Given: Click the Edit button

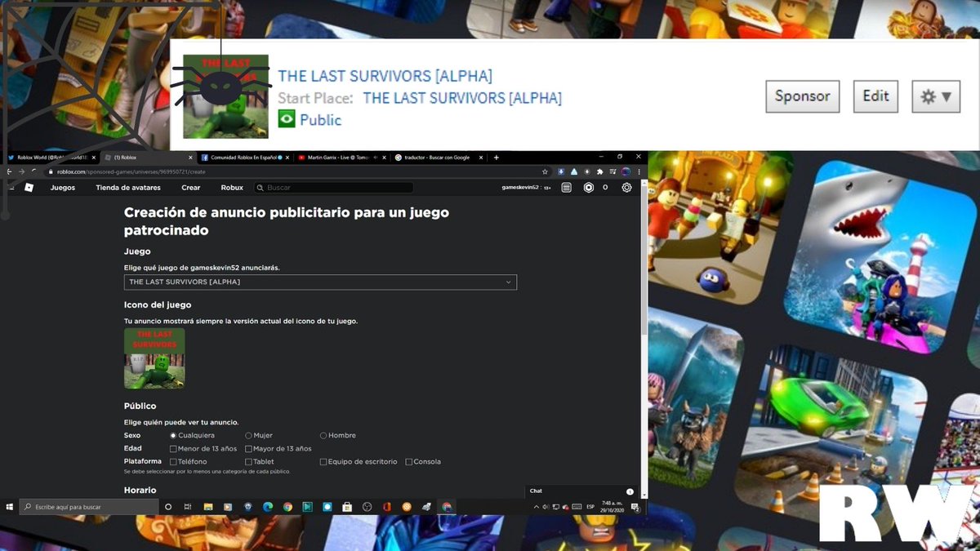Looking at the screenshot, I should coord(875,96).
